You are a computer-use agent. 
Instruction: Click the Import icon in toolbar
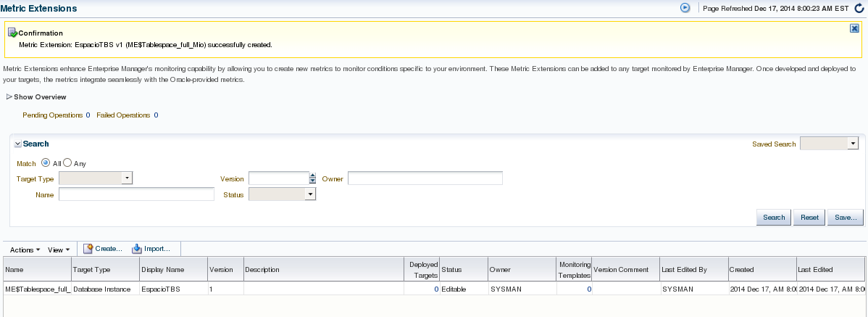137,249
